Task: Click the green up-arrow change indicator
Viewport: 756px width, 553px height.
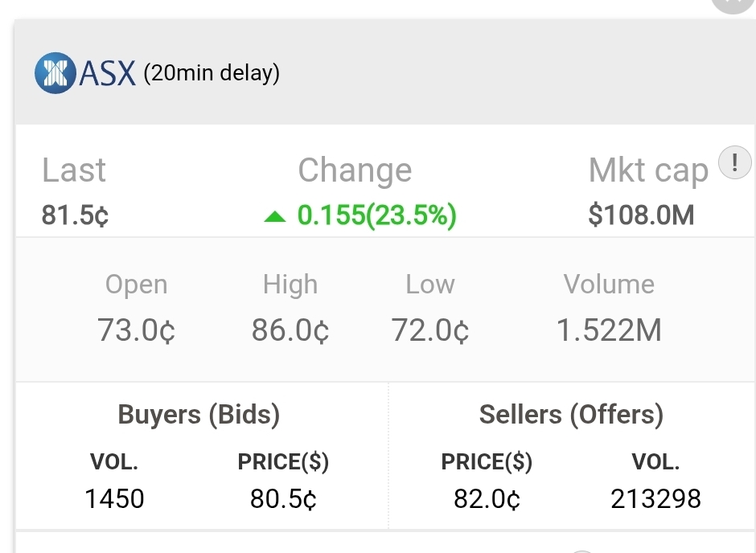Action: [x=275, y=216]
